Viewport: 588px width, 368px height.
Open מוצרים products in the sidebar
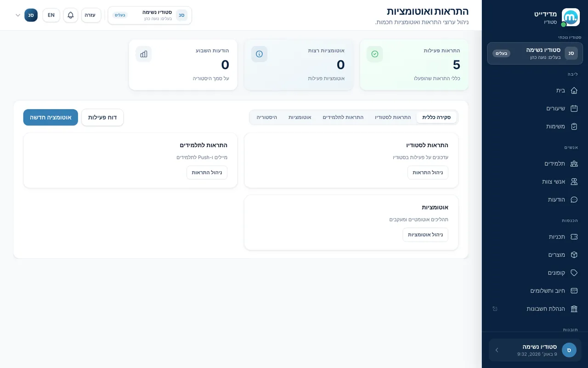click(x=535, y=255)
